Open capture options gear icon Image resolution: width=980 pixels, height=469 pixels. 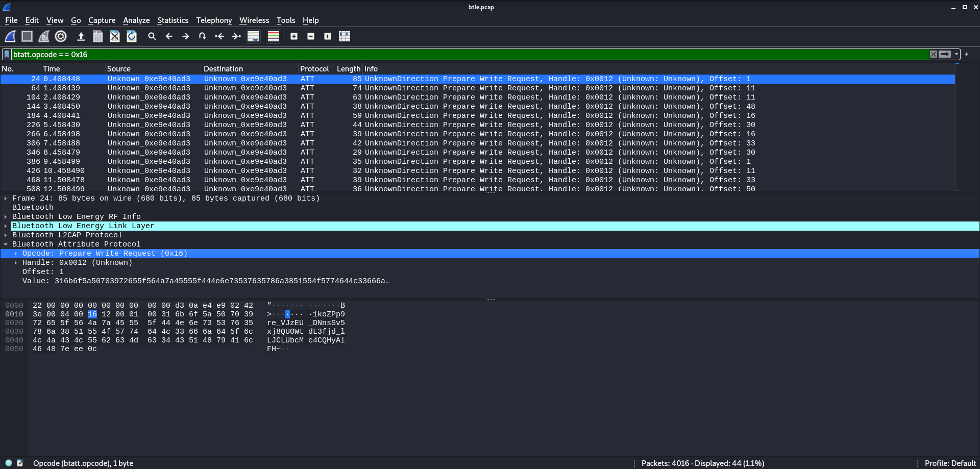[61, 36]
